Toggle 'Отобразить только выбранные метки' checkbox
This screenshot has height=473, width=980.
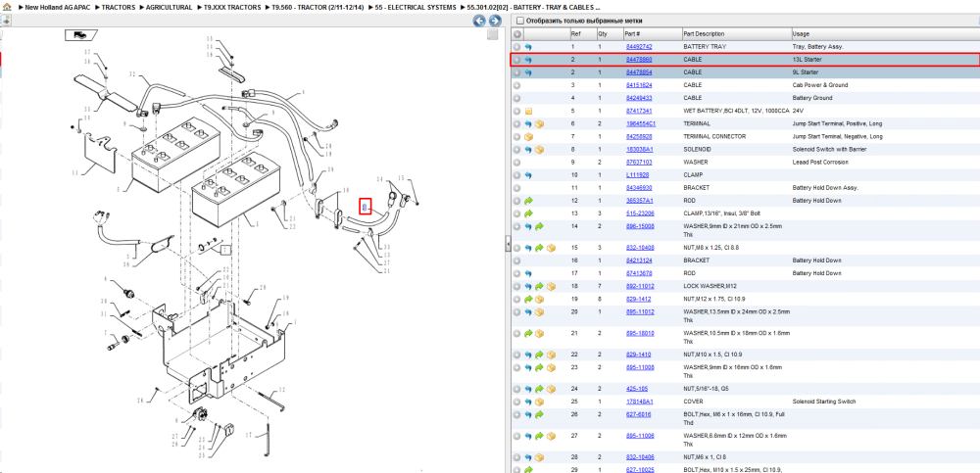(520, 21)
